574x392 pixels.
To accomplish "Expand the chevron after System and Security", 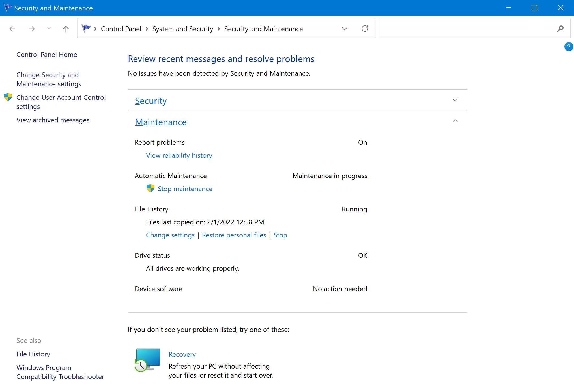I will tap(219, 29).
